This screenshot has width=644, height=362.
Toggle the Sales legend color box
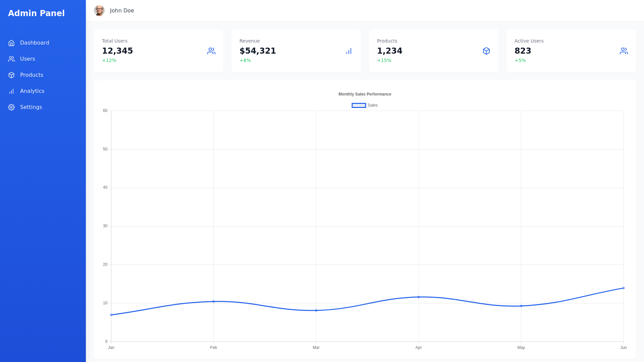(359, 105)
